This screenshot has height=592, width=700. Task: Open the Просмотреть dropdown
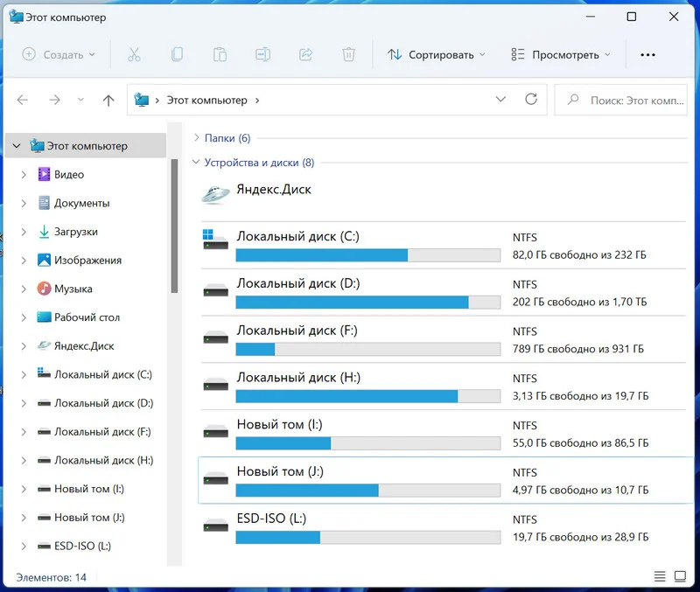click(561, 54)
